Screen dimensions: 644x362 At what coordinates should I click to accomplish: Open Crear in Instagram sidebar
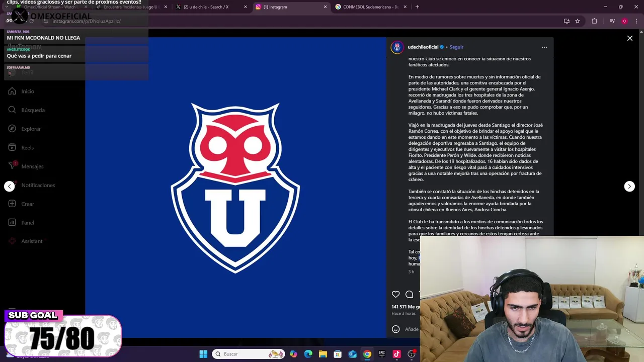[28, 204]
